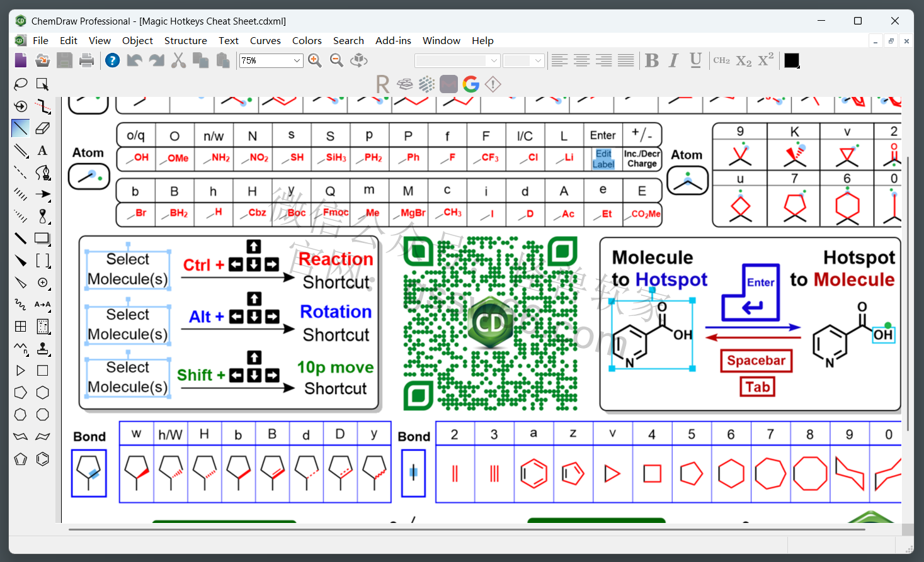The height and width of the screenshot is (562, 924).
Task: Select the Pen tool
Action: (x=42, y=172)
